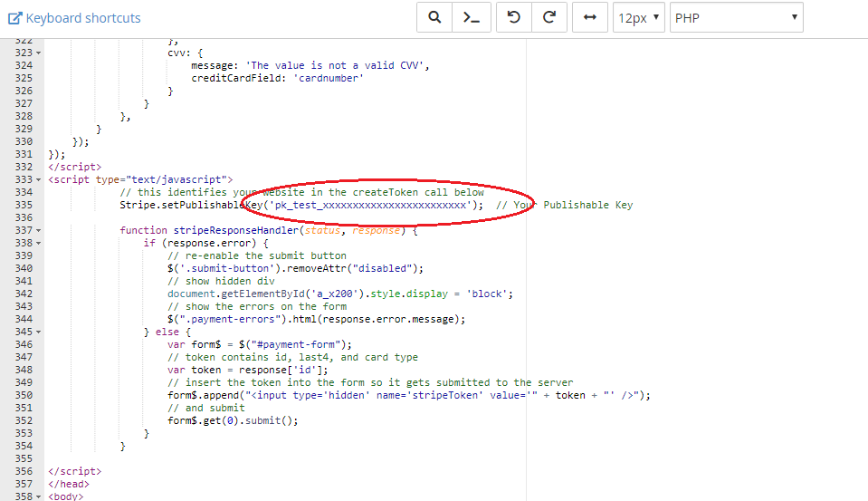Click the 'stripeResponseHandler' function name
This screenshot has width=868, height=501.
236,230
